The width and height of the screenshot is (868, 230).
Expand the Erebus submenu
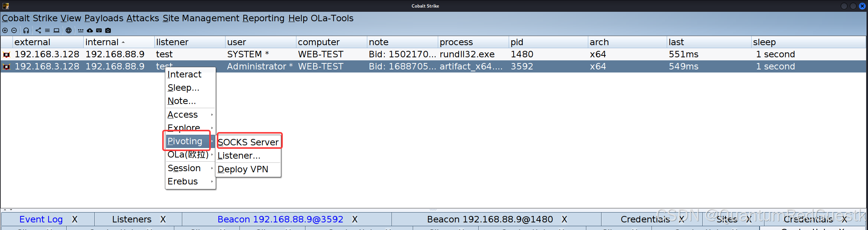click(191, 181)
